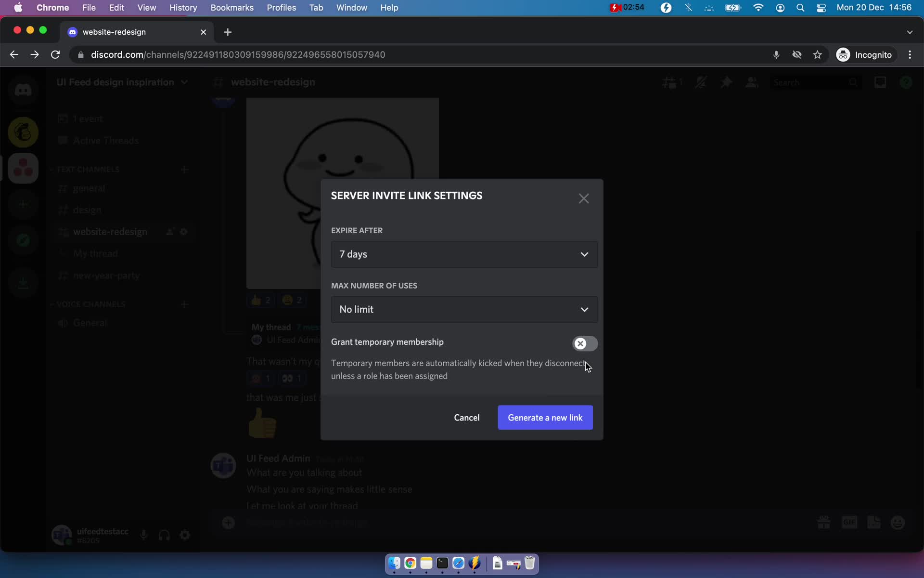Click the website-redesign channel icon
Image resolution: width=924 pixels, height=578 pixels.
[63, 232]
